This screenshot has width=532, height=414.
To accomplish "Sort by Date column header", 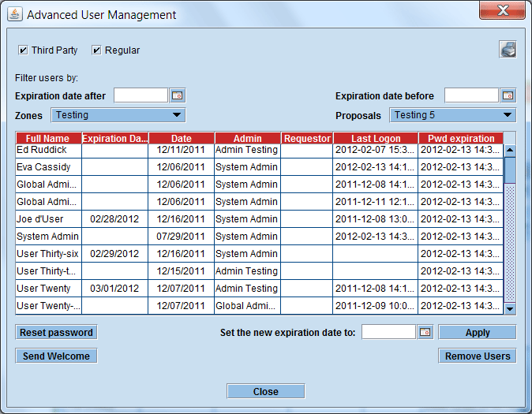I will pyautogui.click(x=182, y=138).
